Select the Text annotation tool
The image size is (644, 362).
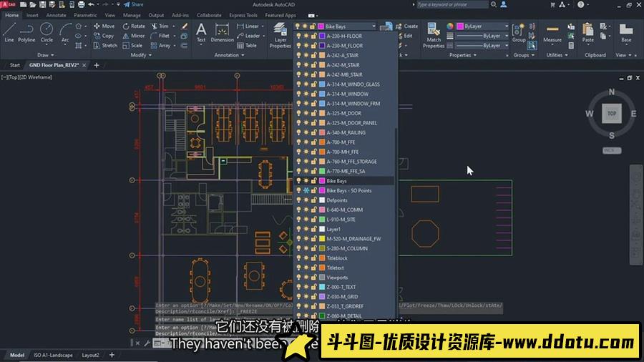201,32
